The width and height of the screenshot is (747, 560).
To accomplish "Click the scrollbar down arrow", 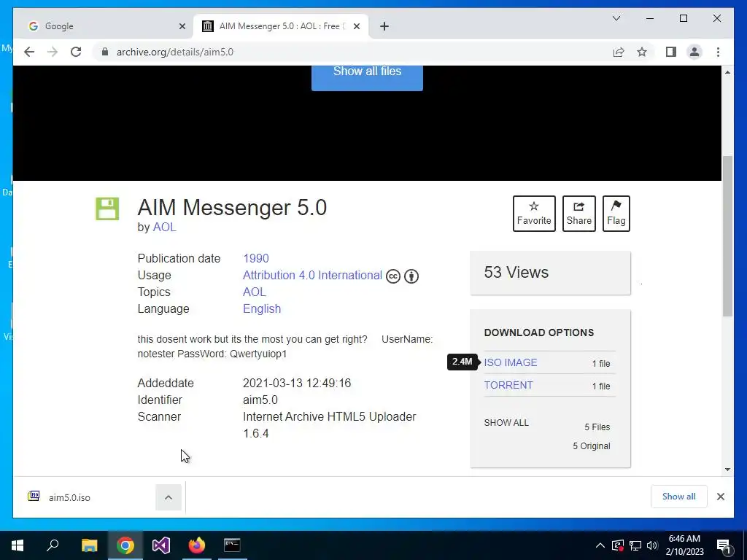I will (x=727, y=470).
